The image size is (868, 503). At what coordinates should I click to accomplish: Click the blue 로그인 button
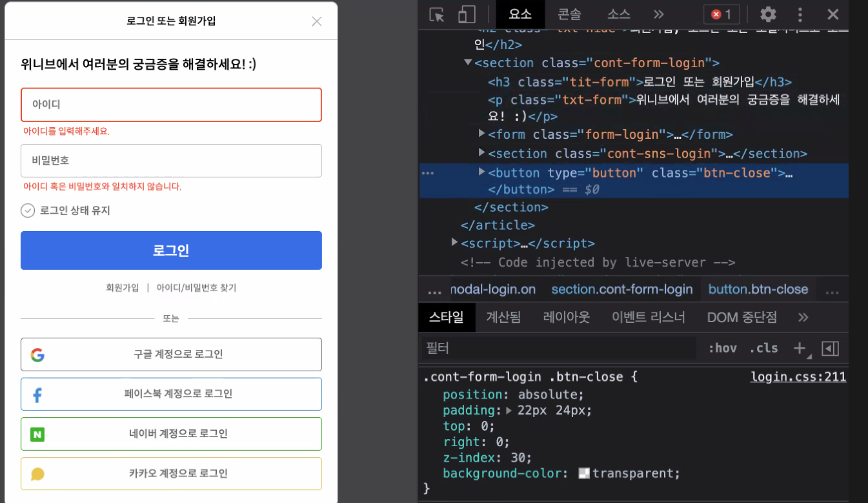click(x=171, y=251)
